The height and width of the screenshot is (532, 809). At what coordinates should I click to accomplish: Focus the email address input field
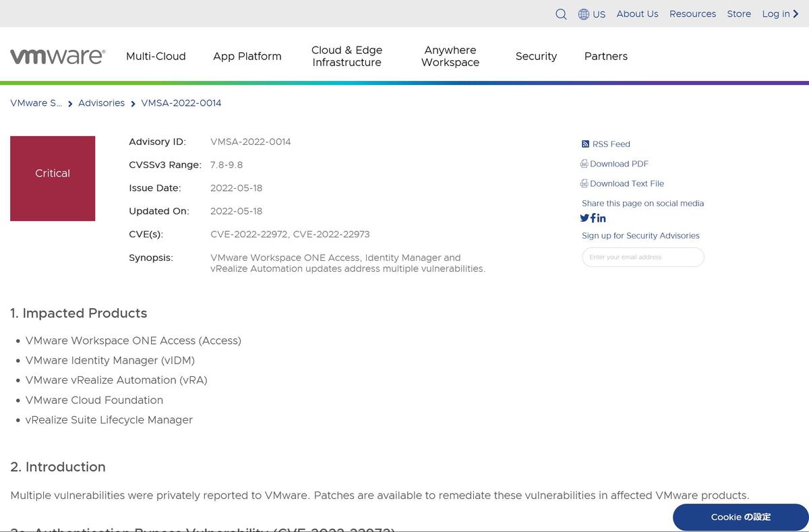(x=643, y=257)
